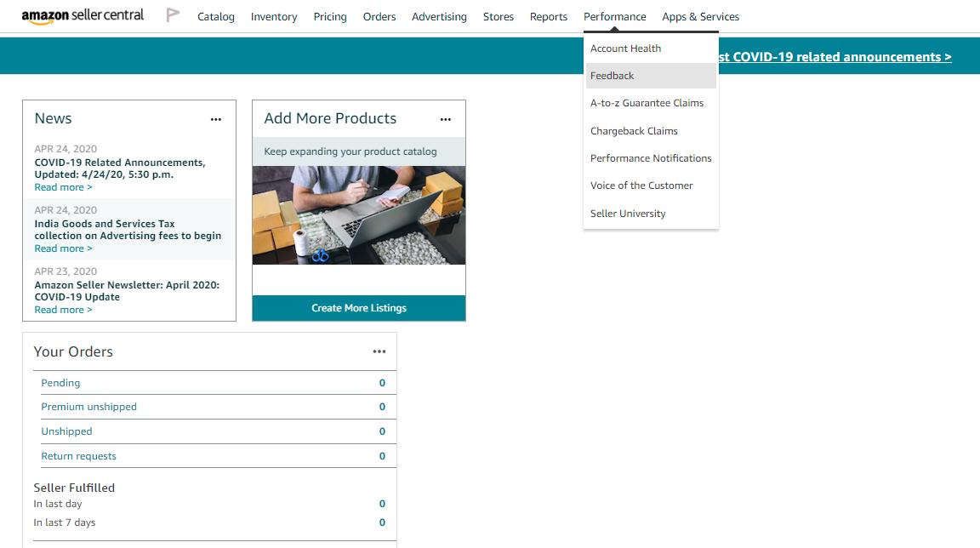Click the Keep expanding your product catalog text
The width and height of the screenshot is (980, 548).
pos(350,151)
